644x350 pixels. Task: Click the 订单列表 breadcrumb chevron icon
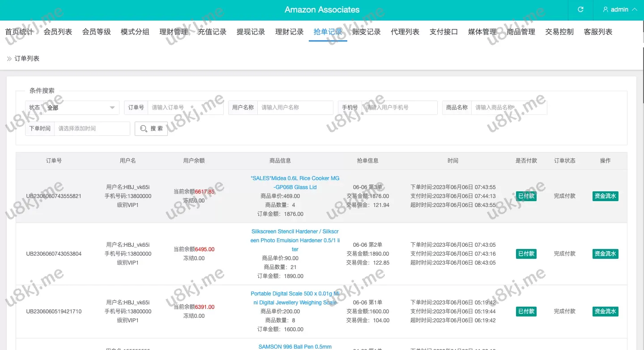click(x=9, y=59)
